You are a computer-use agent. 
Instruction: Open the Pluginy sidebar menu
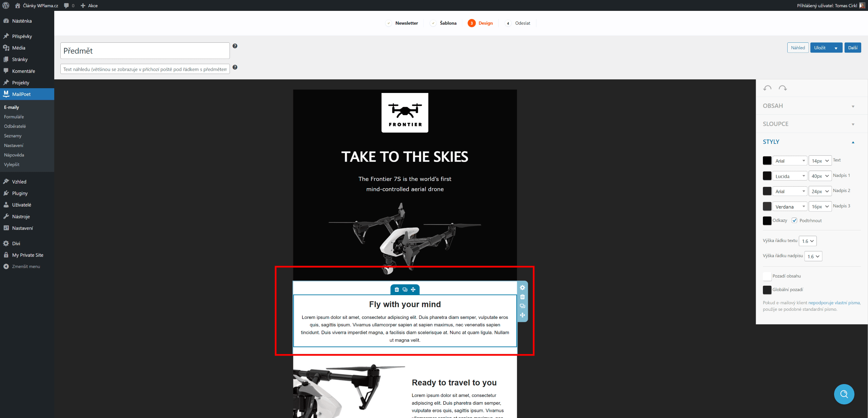click(20, 193)
